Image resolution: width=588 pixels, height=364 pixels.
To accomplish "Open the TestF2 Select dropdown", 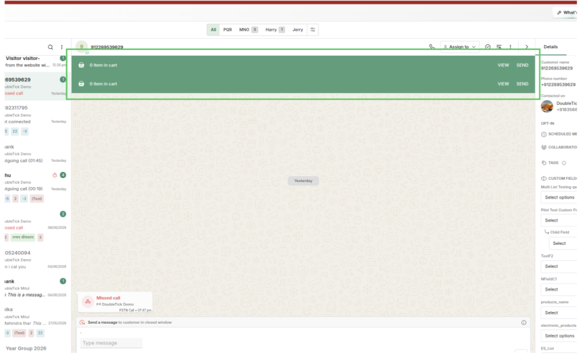I will click(559, 267).
